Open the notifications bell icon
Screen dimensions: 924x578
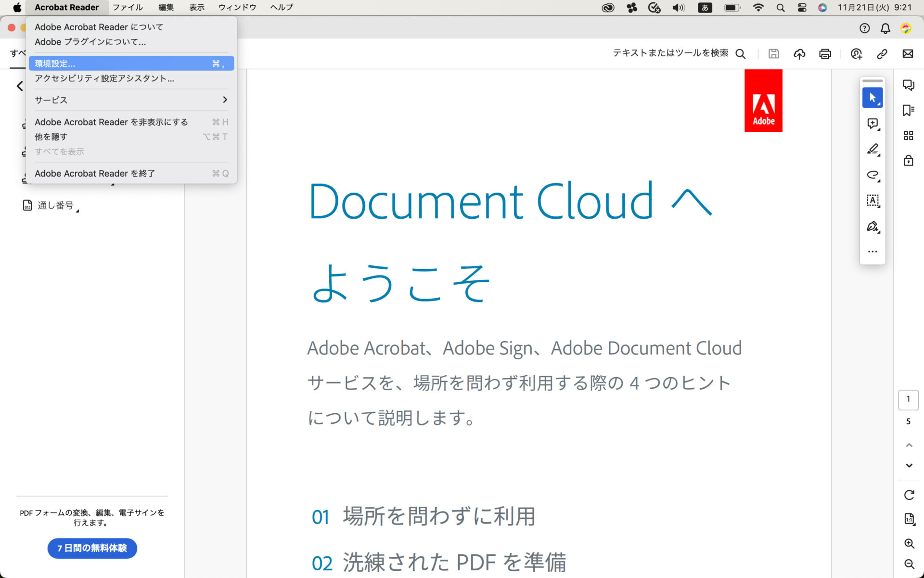point(885,28)
